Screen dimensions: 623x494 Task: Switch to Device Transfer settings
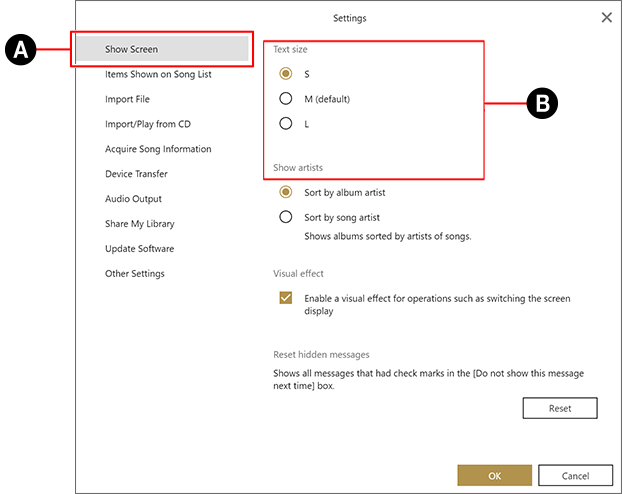click(x=136, y=174)
